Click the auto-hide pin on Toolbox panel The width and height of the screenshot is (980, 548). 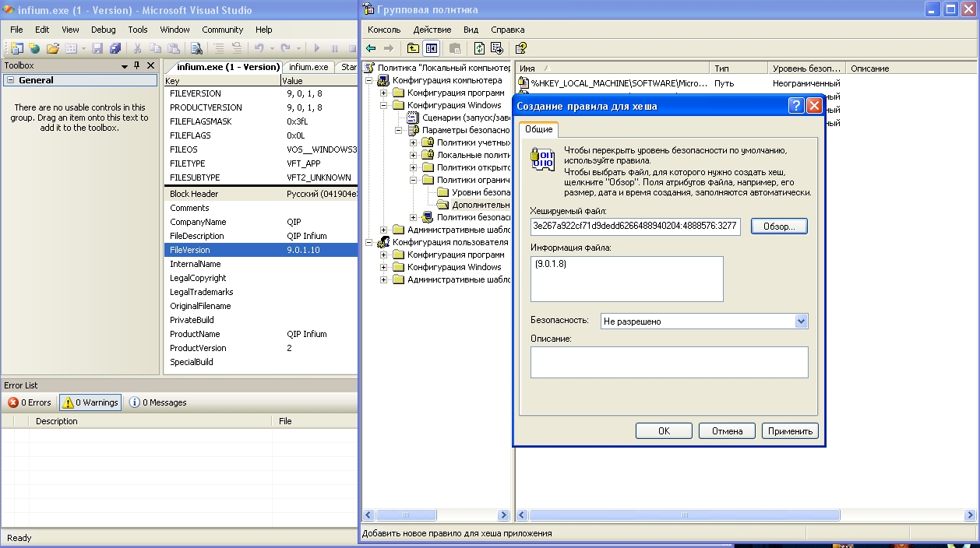(x=138, y=65)
